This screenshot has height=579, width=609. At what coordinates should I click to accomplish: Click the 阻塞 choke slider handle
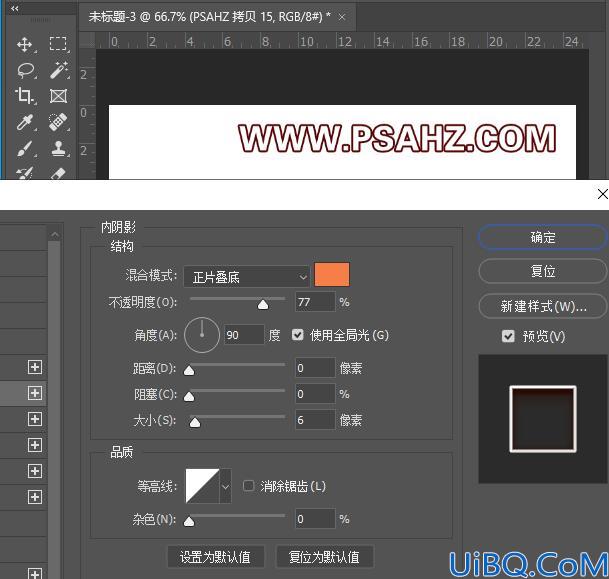(189, 396)
